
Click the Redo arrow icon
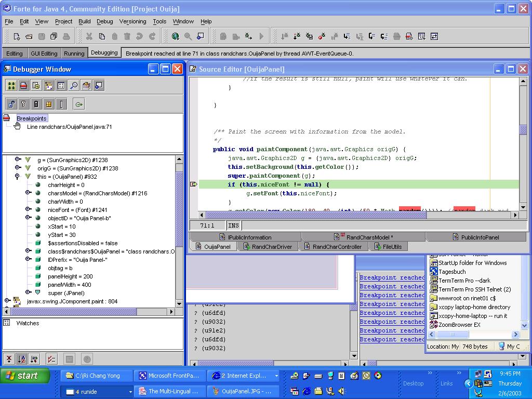pos(152,36)
